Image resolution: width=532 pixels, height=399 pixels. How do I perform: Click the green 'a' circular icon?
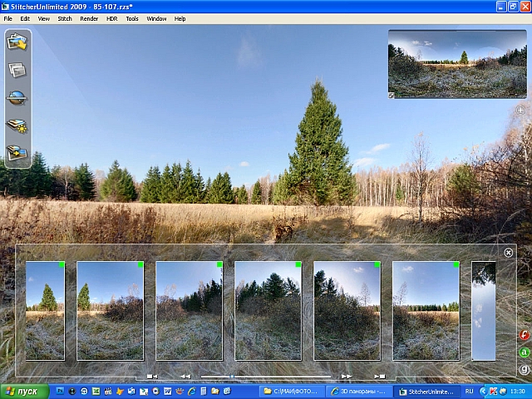point(525,352)
